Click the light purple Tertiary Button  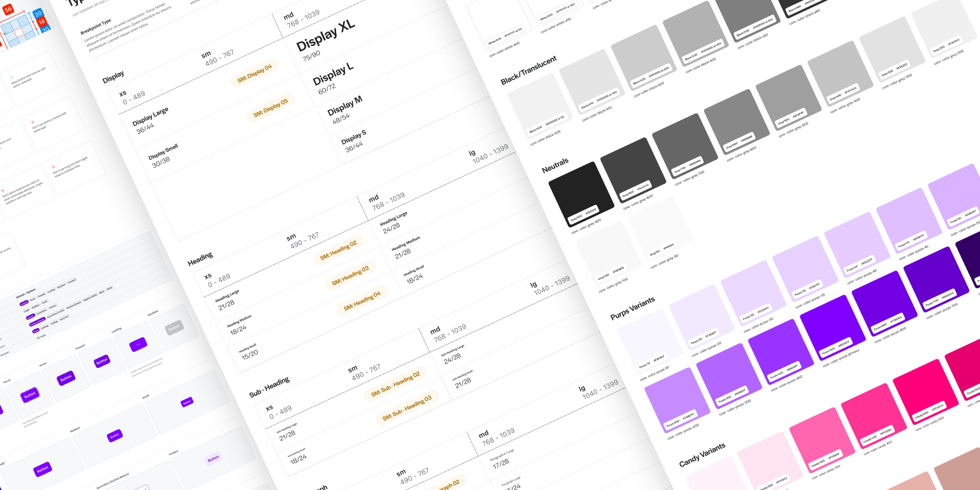click(214, 459)
